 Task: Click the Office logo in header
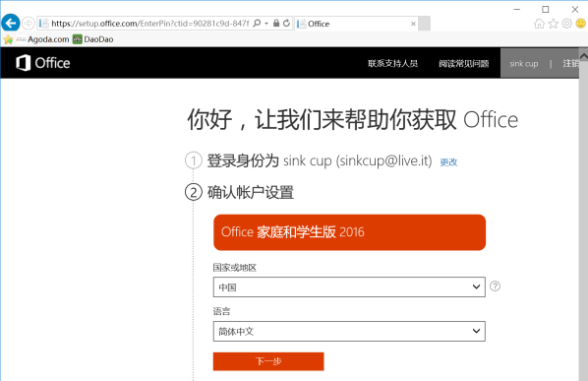click(x=42, y=63)
